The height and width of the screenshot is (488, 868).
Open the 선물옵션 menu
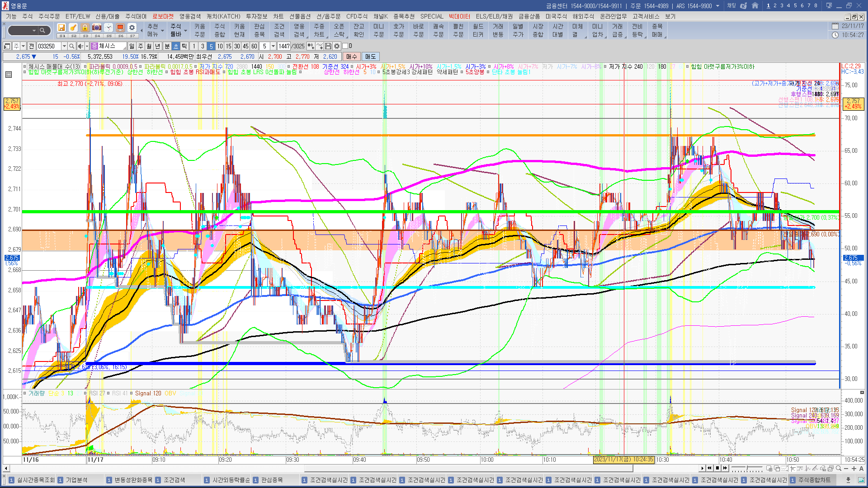click(x=300, y=16)
